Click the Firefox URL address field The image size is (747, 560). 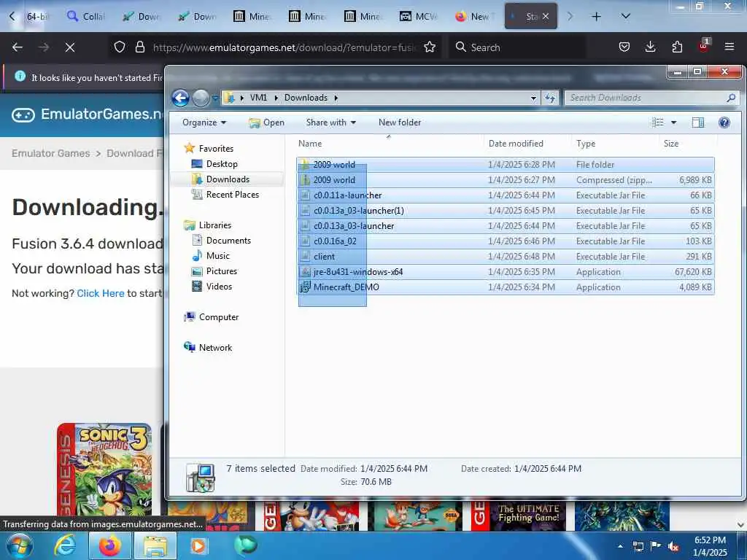pos(284,47)
